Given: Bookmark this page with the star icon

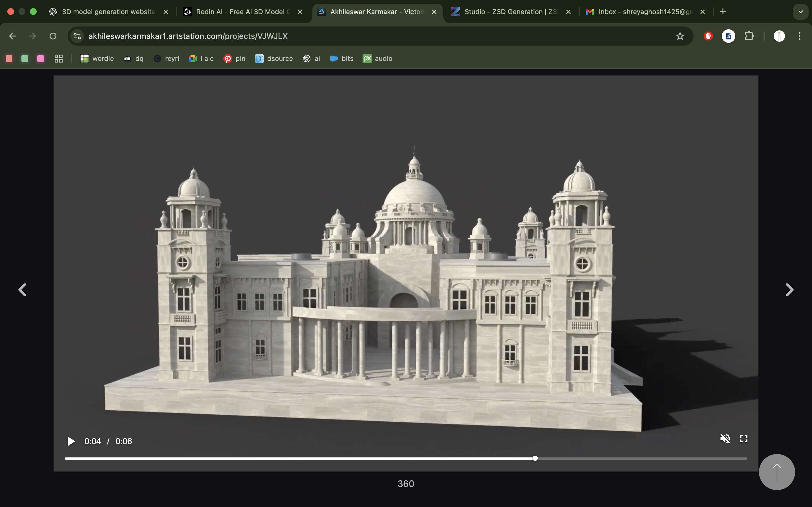Looking at the screenshot, I should pyautogui.click(x=680, y=36).
